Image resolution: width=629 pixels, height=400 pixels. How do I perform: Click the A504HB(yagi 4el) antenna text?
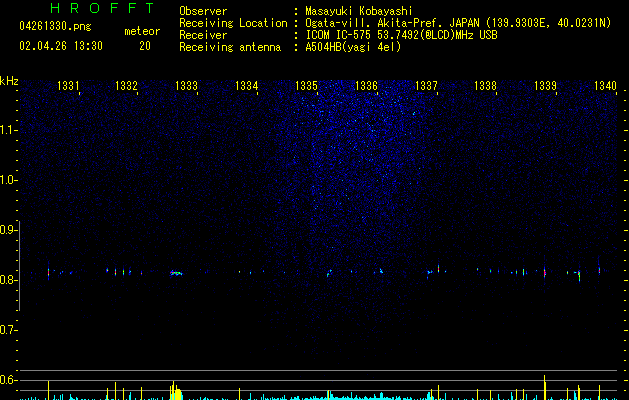pyautogui.click(x=353, y=47)
